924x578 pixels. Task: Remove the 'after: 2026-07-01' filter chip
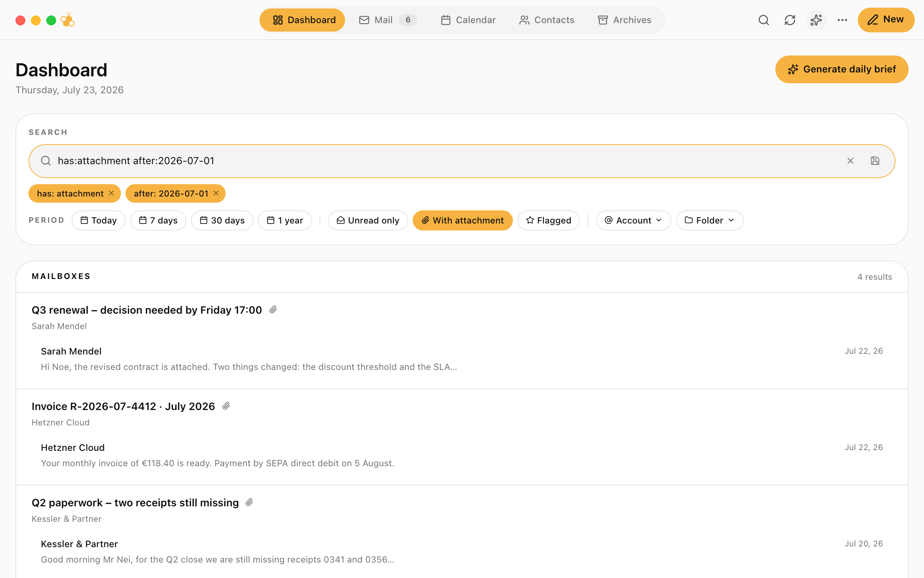tap(216, 193)
